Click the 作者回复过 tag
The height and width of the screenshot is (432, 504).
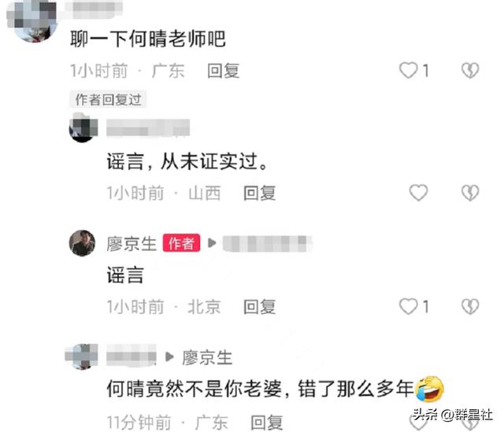pos(108,99)
